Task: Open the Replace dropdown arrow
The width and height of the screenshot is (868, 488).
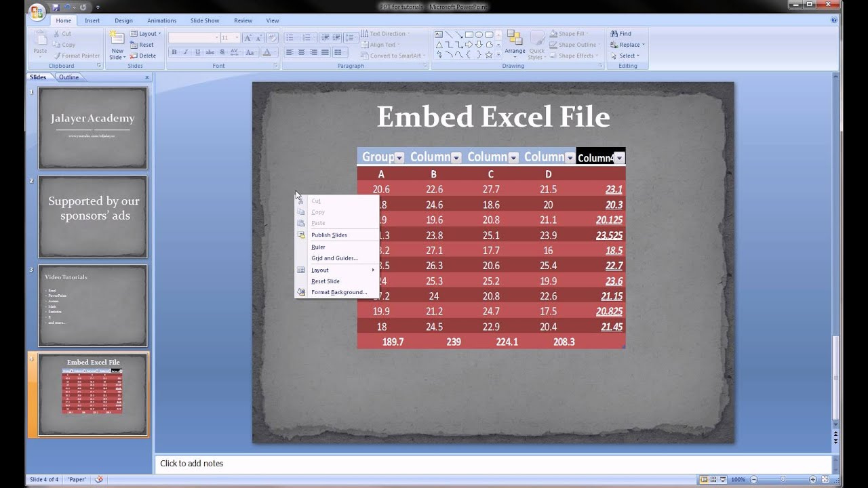Action: (x=643, y=45)
